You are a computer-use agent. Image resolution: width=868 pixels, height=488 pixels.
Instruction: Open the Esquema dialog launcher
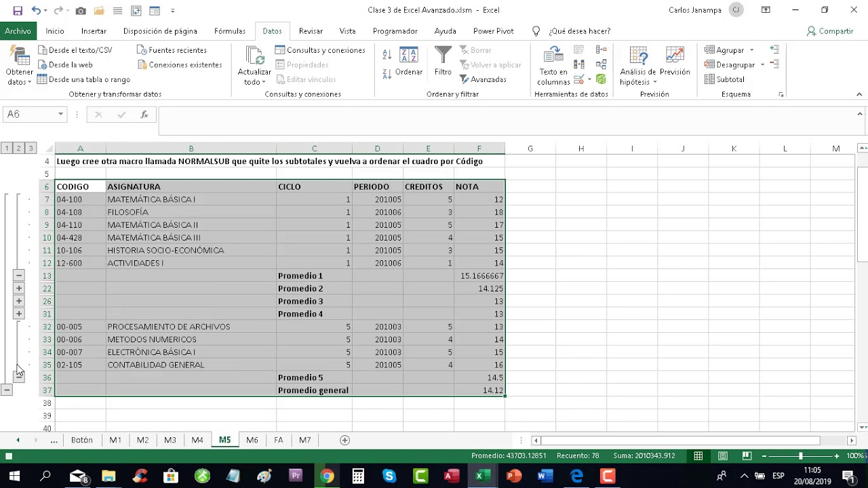point(781,95)
